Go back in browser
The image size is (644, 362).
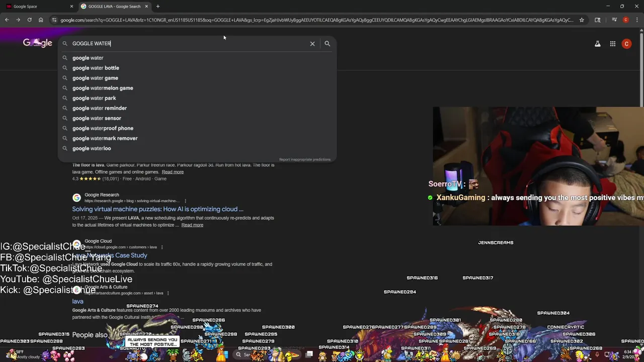tap(7, 20)
